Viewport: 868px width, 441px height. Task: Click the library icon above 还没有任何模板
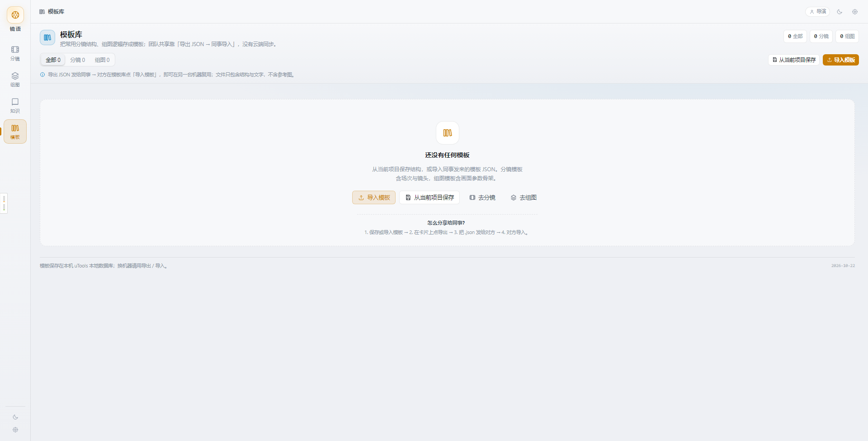pyautogui.click(x=448, y=133)
